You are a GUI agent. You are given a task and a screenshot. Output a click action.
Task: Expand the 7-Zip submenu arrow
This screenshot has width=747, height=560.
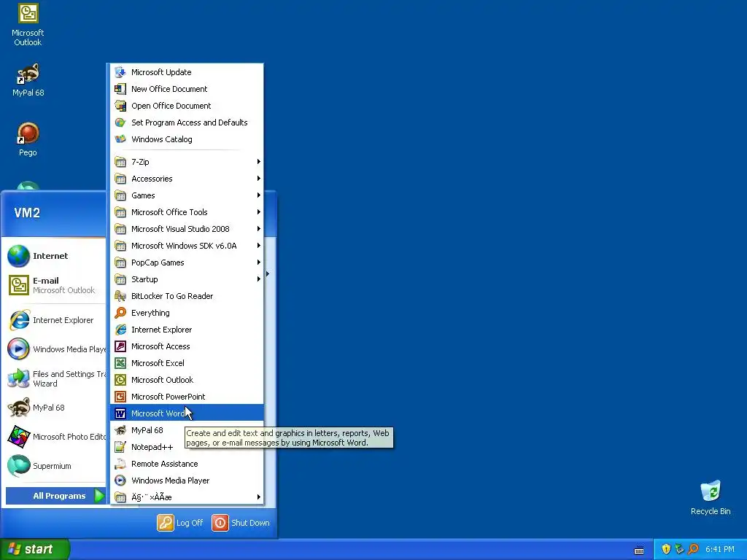click(x=259, y=162)
